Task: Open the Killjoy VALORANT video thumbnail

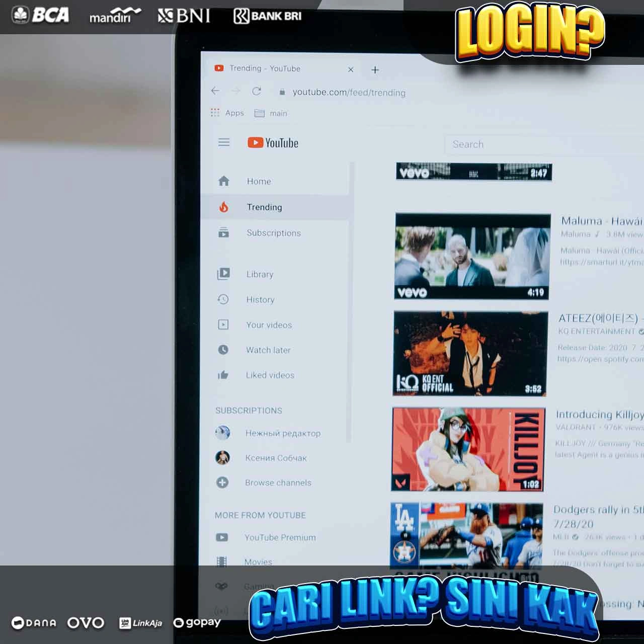Action: click(468, 449)
